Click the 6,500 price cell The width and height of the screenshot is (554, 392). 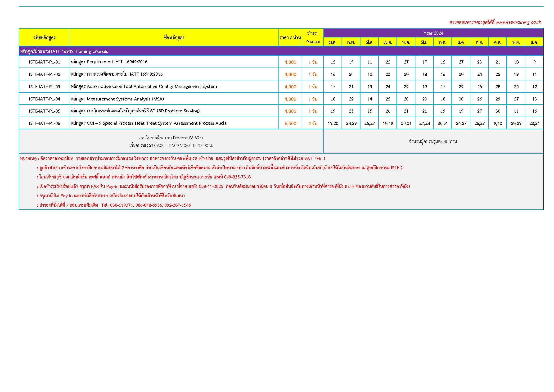point(290,123)
